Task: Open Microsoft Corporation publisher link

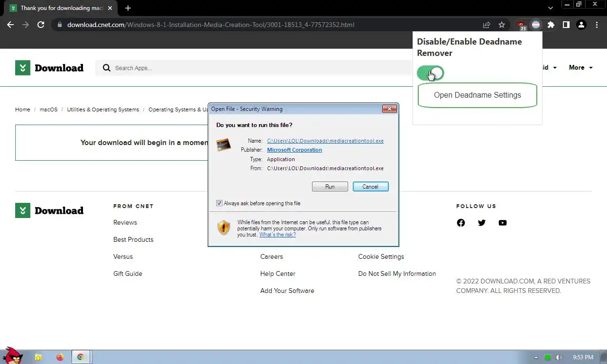Action: coord(294,150)
